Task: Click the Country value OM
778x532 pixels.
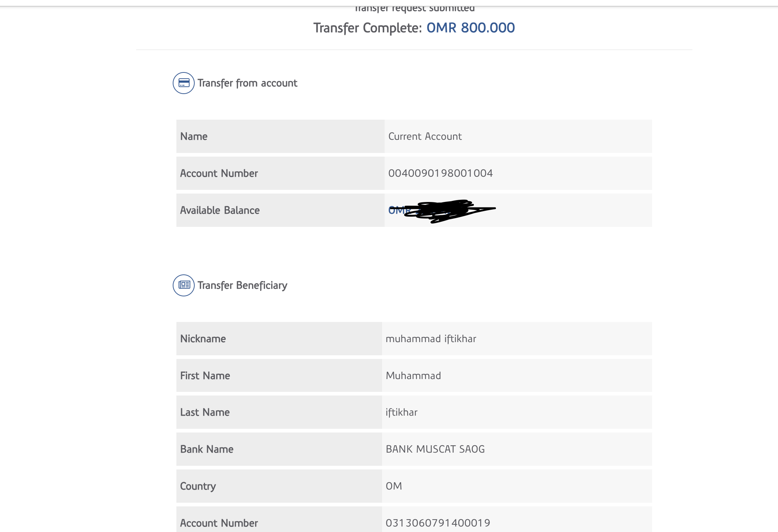Action: coord(394,486)
